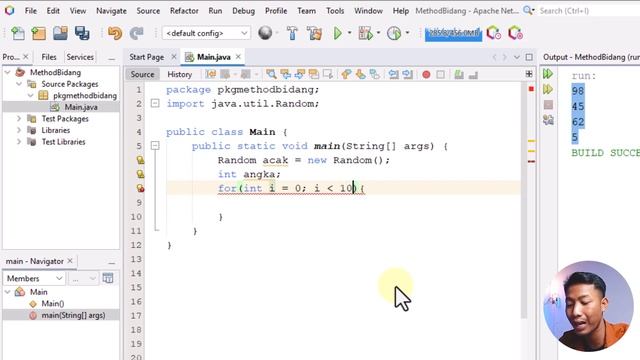Click the Last Edit icon in editor toolbar
640x360 pixels.
point(211,74)
